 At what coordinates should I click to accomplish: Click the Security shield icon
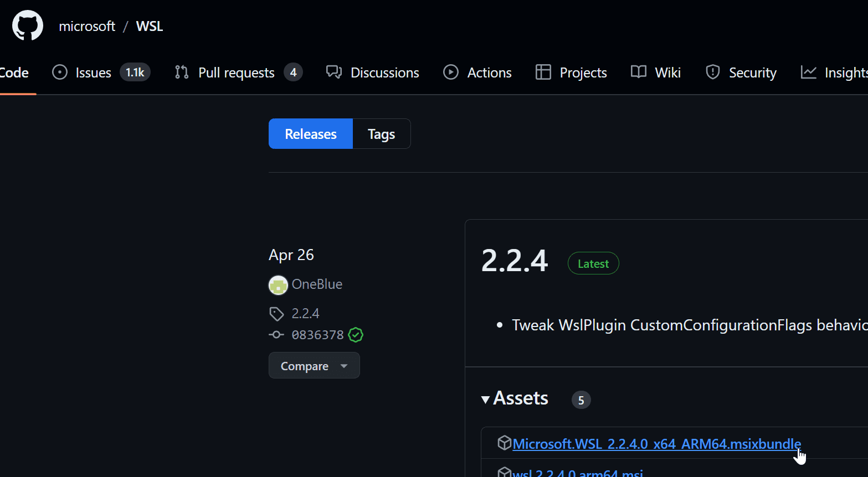tap(713, 72)
